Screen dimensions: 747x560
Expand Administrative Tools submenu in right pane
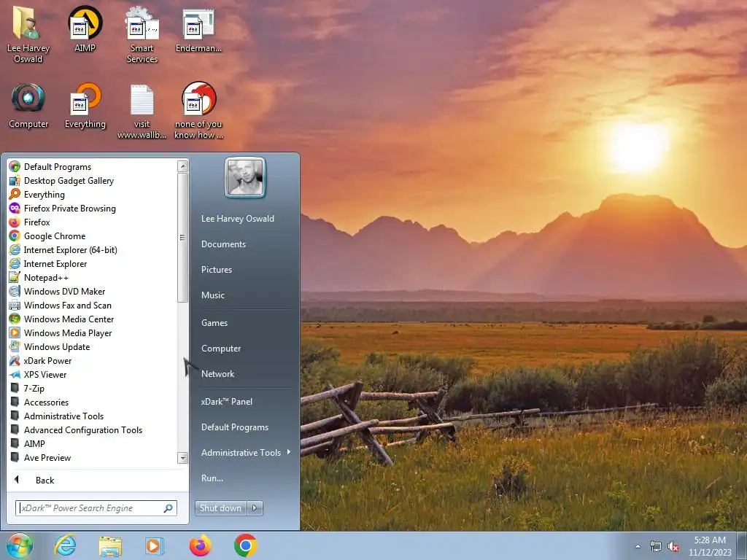point(246,452)
